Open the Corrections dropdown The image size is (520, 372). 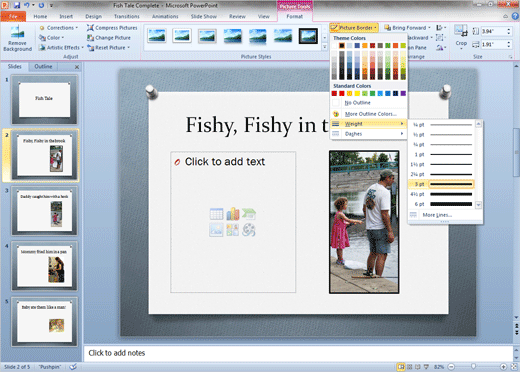[x=59, y=28]
